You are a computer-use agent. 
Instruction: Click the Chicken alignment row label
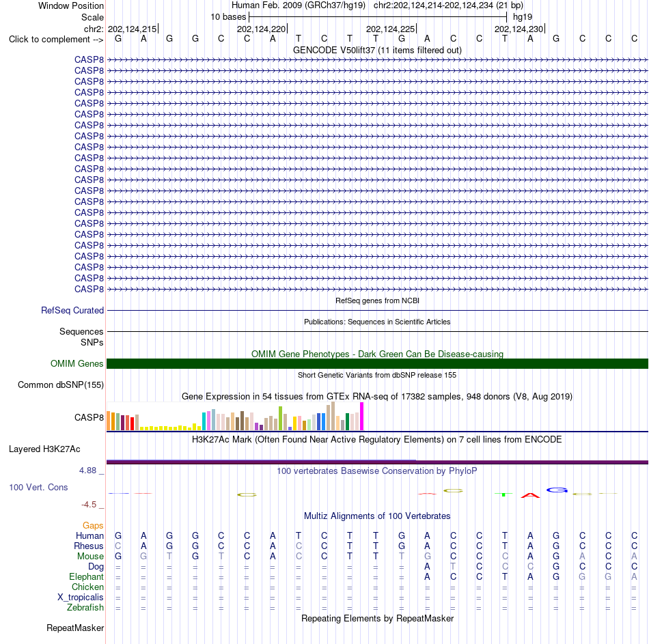pos(87,587)
